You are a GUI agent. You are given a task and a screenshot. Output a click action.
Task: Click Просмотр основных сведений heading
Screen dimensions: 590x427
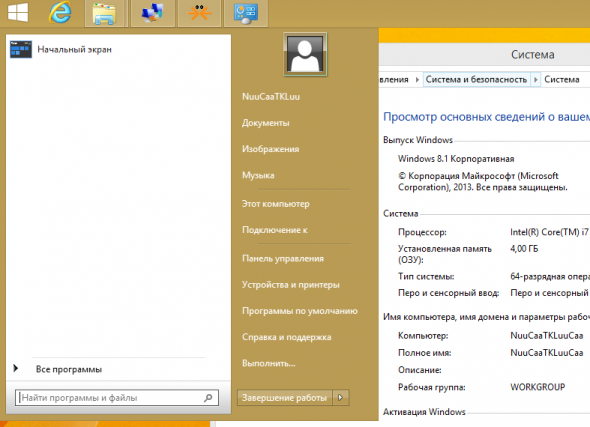486,117
